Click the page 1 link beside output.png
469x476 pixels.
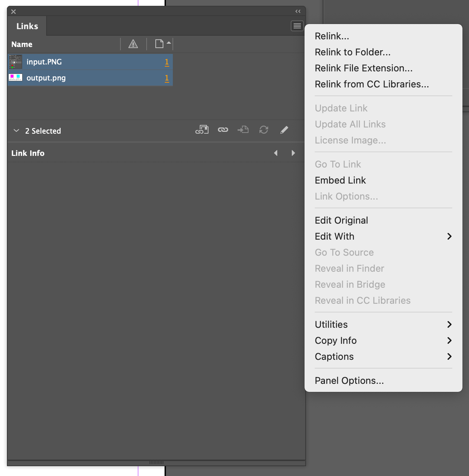click(167, 78)
